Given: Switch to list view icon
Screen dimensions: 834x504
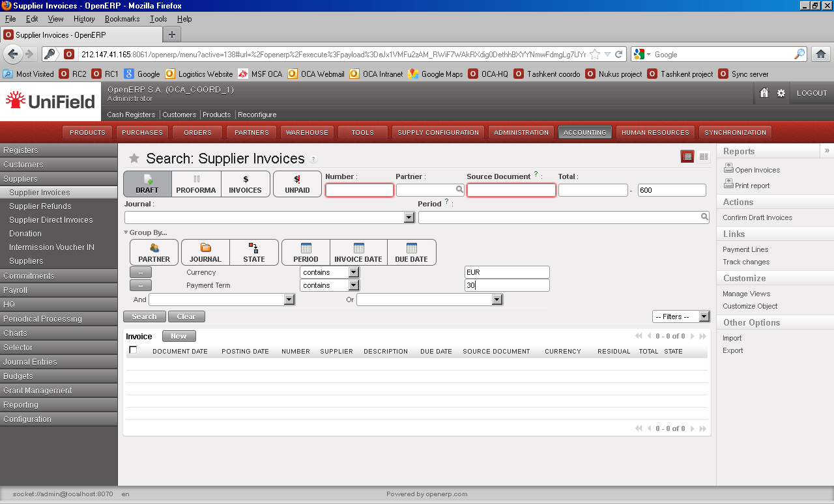Looking at the screenshot, I should (687, 156).
